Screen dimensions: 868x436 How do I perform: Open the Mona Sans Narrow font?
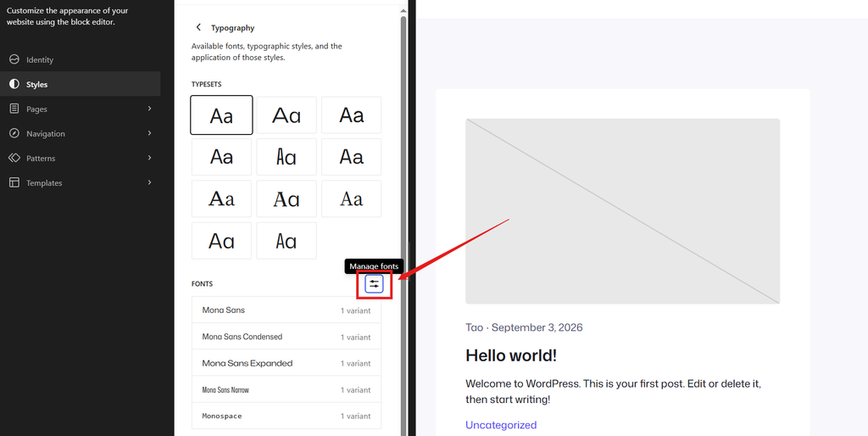(x=287, y=389)
